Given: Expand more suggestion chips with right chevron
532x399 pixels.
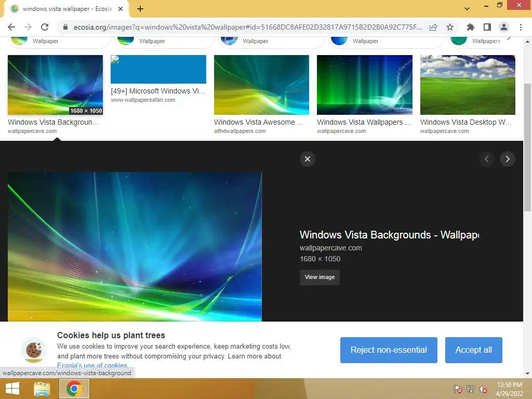Looking at the screenshot, I should (x=509, y=38).
